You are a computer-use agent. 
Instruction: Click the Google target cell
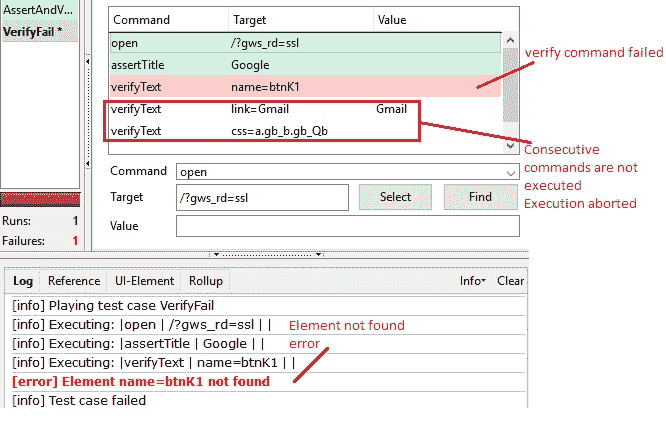coord(250,65)
